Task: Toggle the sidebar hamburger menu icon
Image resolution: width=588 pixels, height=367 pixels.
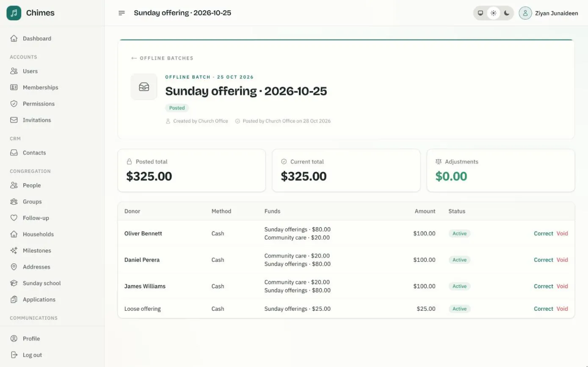Action: click(x=121, y=13)
